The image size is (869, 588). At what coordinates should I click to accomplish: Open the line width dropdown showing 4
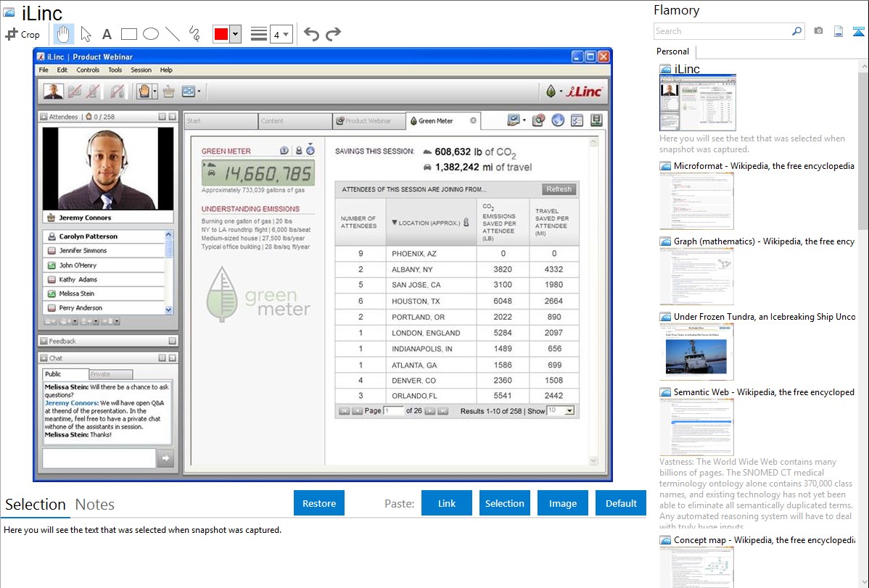point(281,34)
